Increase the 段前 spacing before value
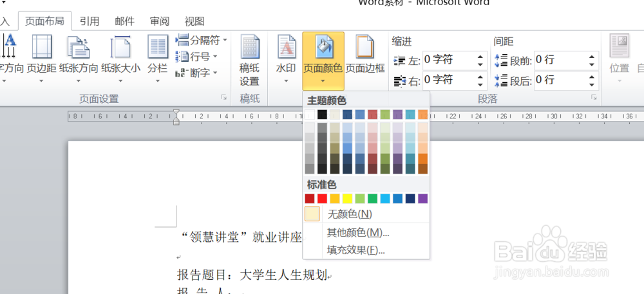 pyautogui.click(x=591, y=57)
